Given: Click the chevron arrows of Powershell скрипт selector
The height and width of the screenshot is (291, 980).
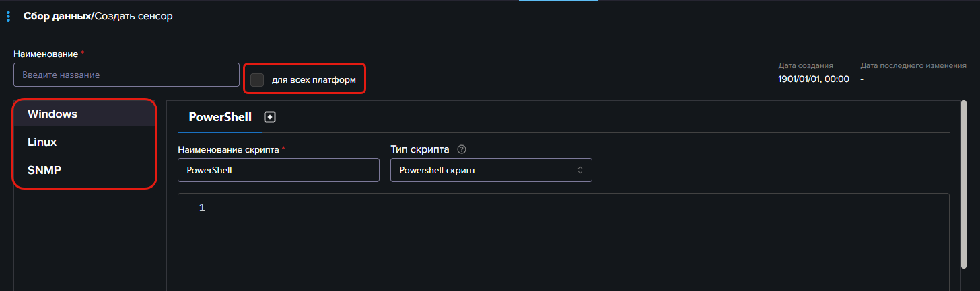Looking at the screenshot, I should 580,170.
